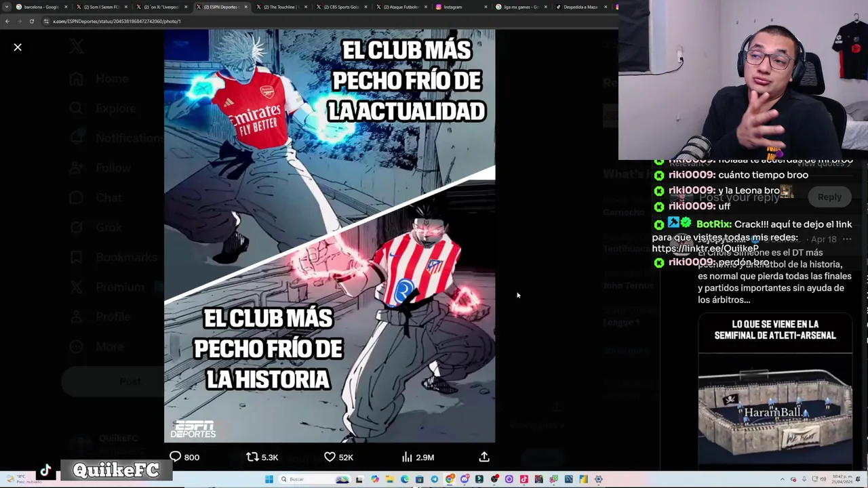Switch to the 'barcelona - Google' tab
Image resolution: width=868 pixels, height=488 pixels.
(41, 7)
